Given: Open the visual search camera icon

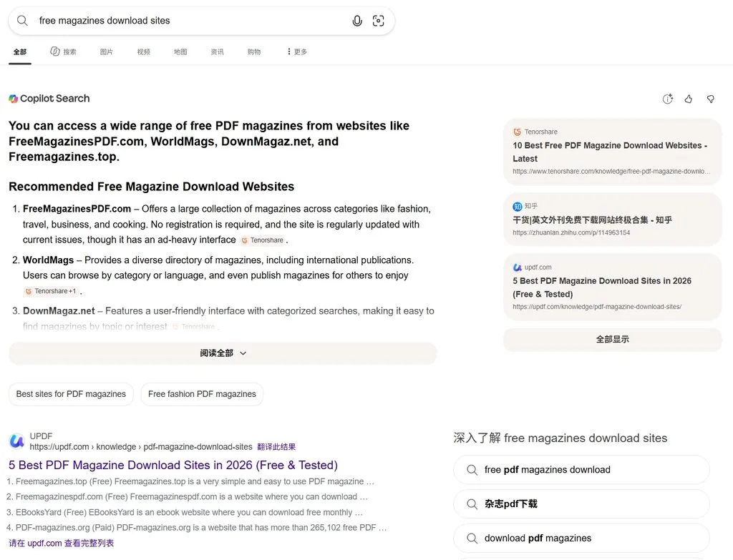Looking at the screenshot, I should 378,21.
